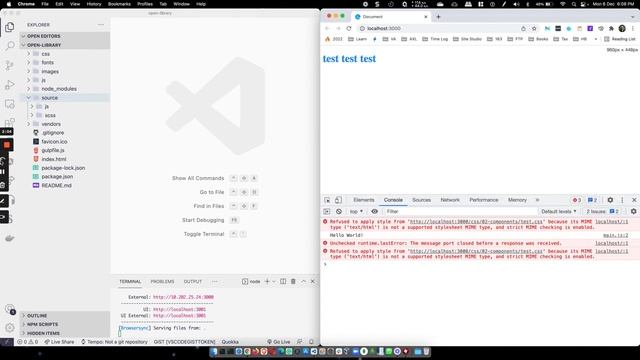Viewport: 640px width, 360px height.
Task: Create live expression with the eye icon
Action: pos(374,211)
